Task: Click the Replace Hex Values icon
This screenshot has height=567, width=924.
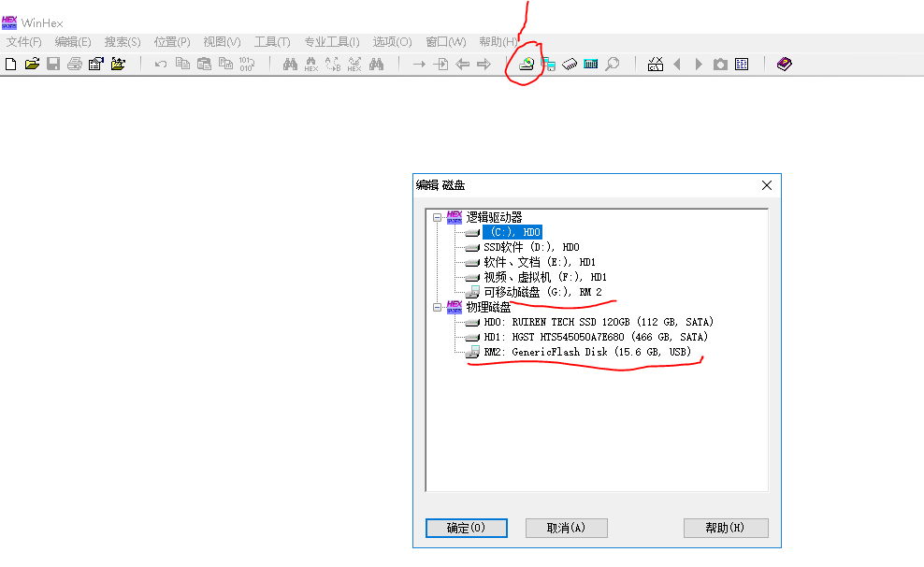Action: tap(354, 65)
